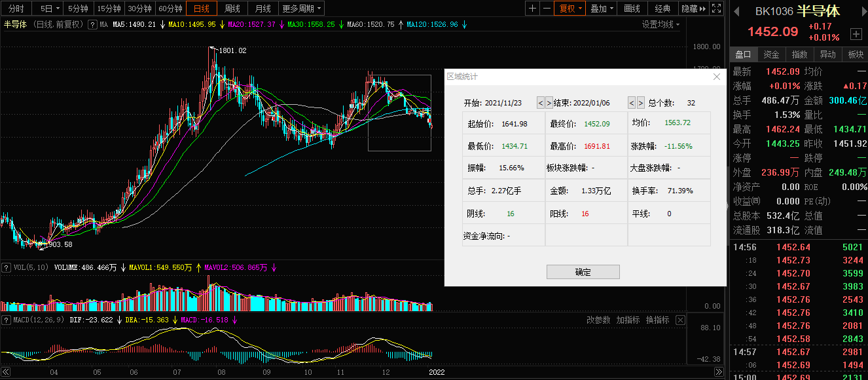Switch to the 资金 tab
Viewport: 868px width, 380px height.
771,54
